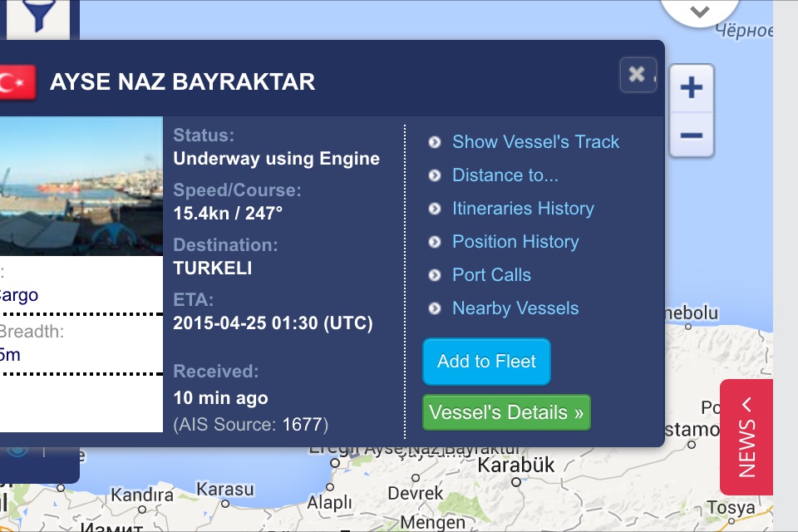The width and height of the screenshot is (798, 532).
Task: Open the map filter funnel icon
Action: tap(38, 15)
